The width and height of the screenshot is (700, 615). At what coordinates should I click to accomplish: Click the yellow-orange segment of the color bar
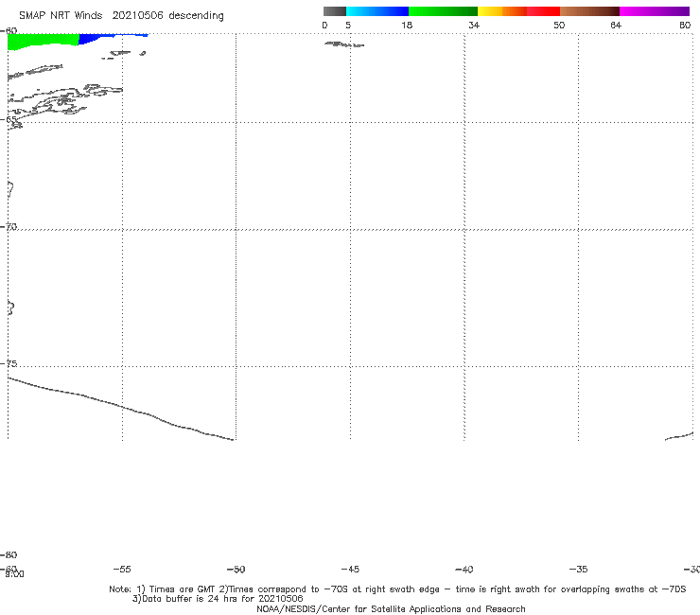[x=502, y=11]
